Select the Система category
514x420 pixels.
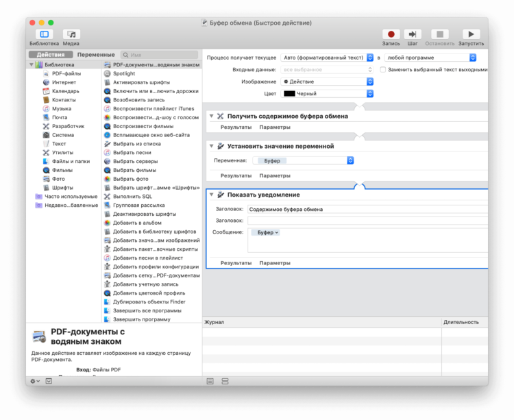(x=63, y=135)
